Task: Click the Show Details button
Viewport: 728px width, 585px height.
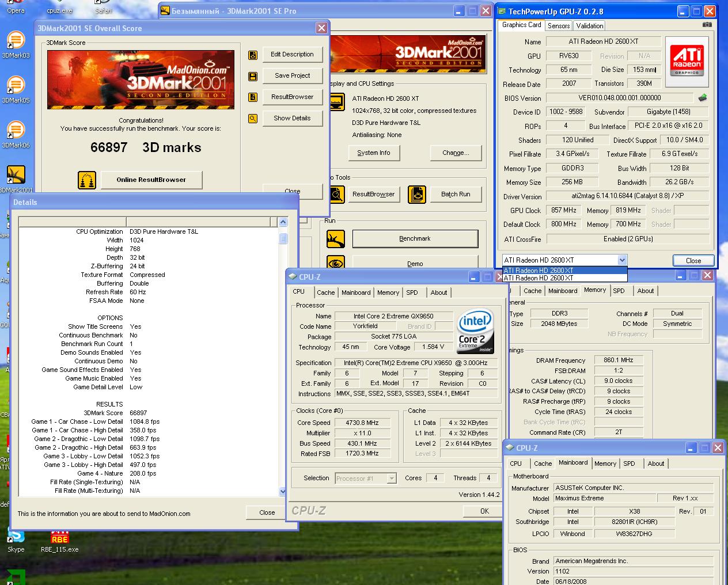Action: point(292,119)
